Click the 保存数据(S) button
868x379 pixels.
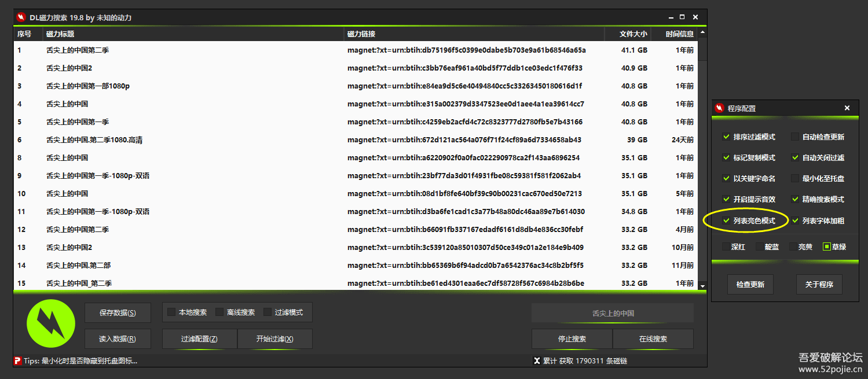pos(118,313)
